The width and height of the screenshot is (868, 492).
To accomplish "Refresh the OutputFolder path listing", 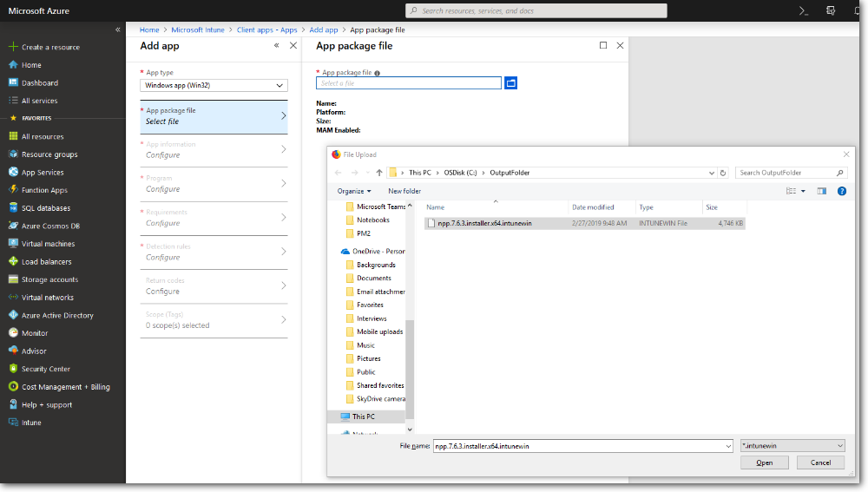I will pos(723,173).
